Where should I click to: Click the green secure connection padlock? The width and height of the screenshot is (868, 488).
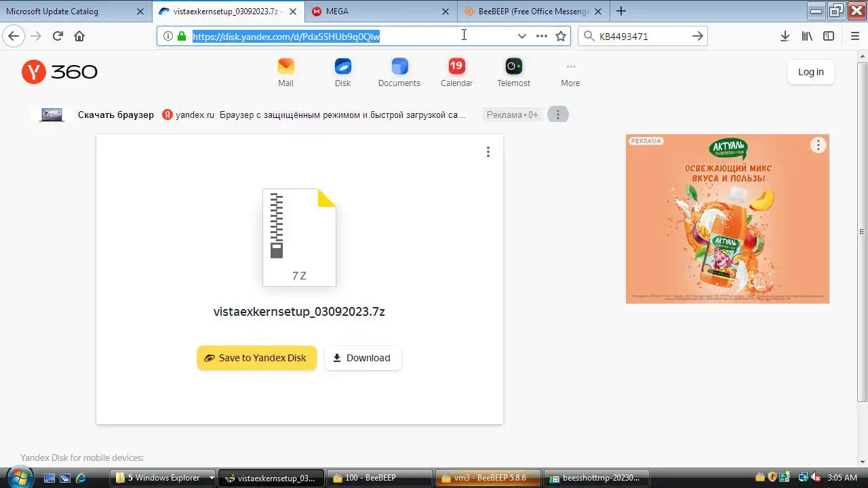point(181,37)
